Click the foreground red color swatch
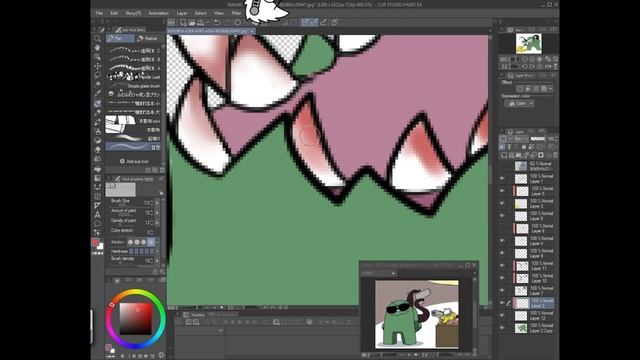Screen dimensions: 640x360 (x=96, y=243)
